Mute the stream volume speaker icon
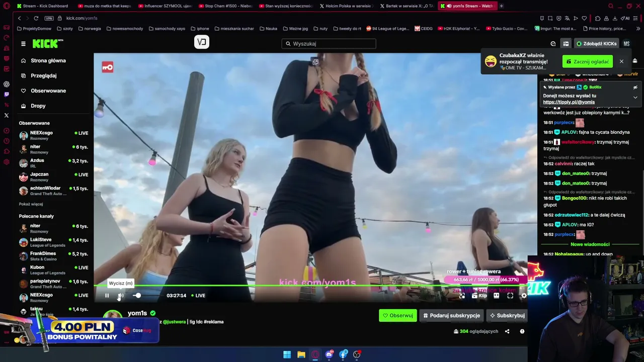Screen dimensions: 644x362 [x=120, y=296]
